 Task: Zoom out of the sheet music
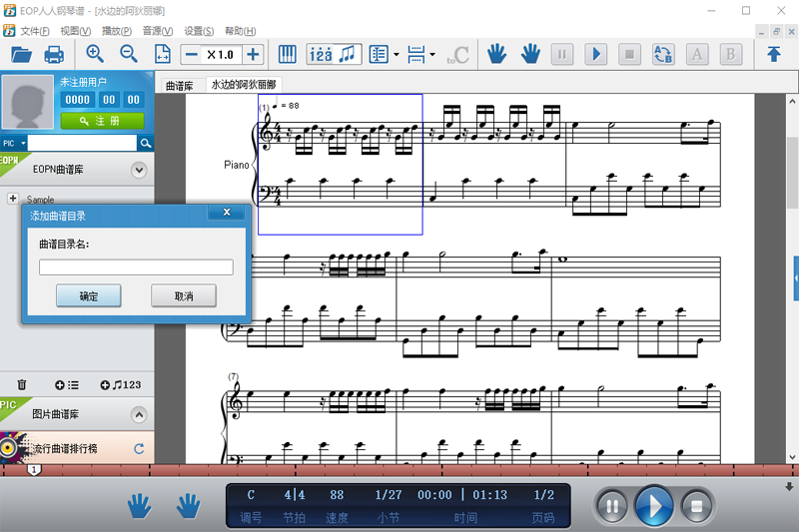tap(129, 54)
